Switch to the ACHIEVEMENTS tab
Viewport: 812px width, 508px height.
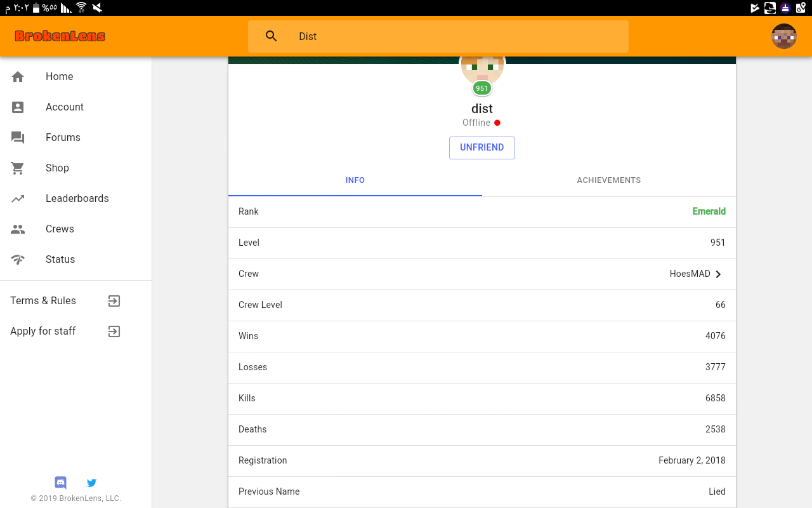pyautogui.click(x=609, y=180)
